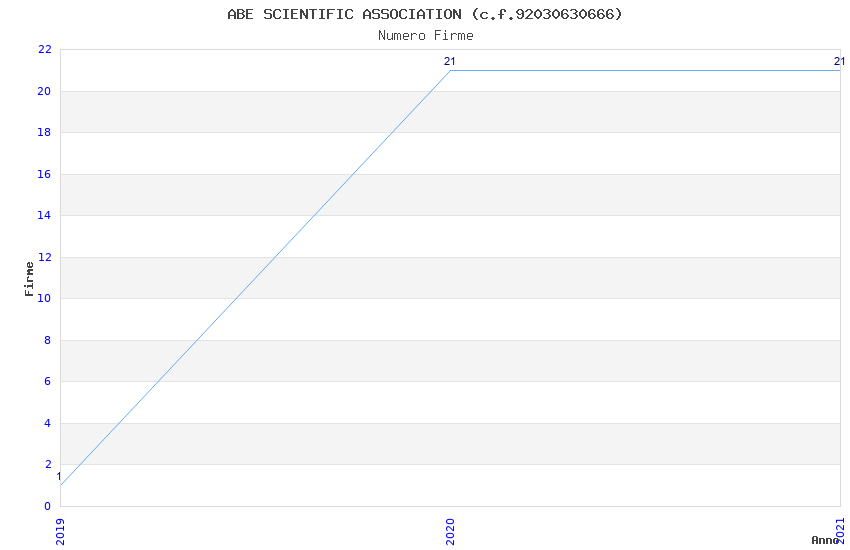Click the y-axis value 0
Viewport: 850px width, 550px height.
point(48,506)
